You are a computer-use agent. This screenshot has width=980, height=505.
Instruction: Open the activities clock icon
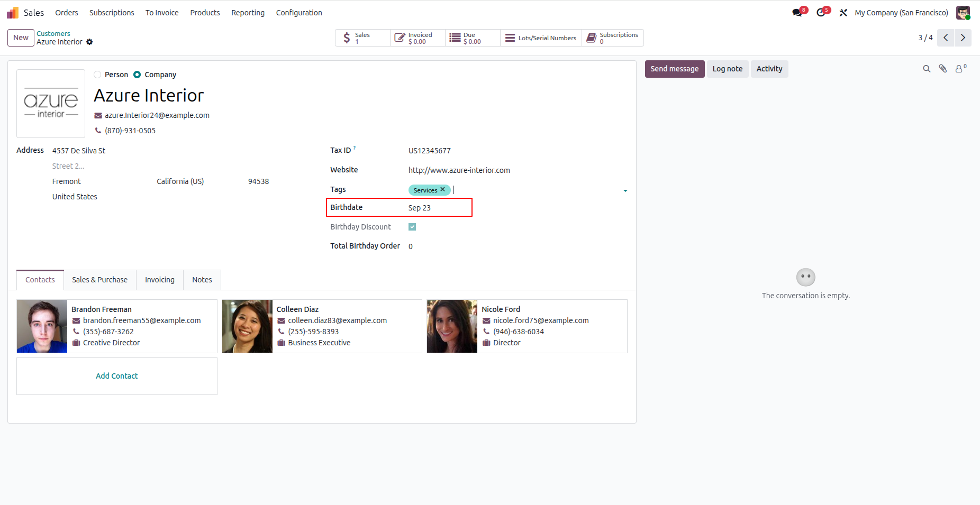821,13
